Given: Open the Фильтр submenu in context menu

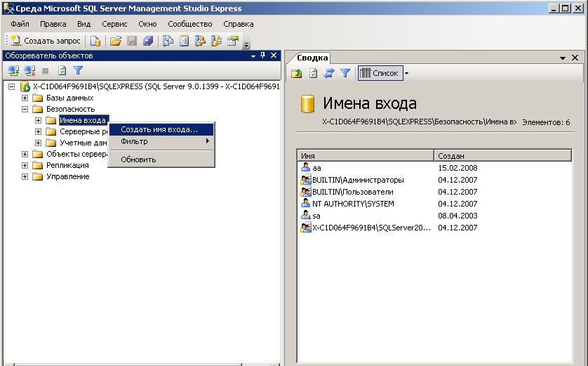Looking at the screenshot, I should point(161,141).
